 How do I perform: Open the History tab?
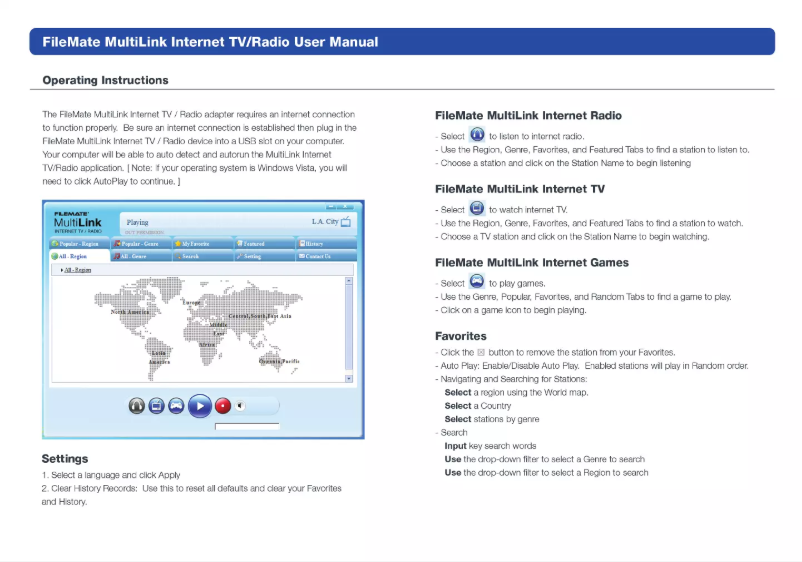tap(326, 244)
